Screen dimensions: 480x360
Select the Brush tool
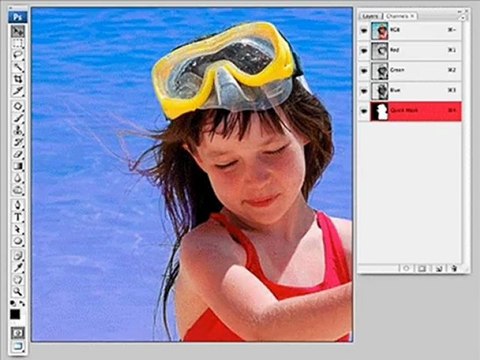click(18, 118)
